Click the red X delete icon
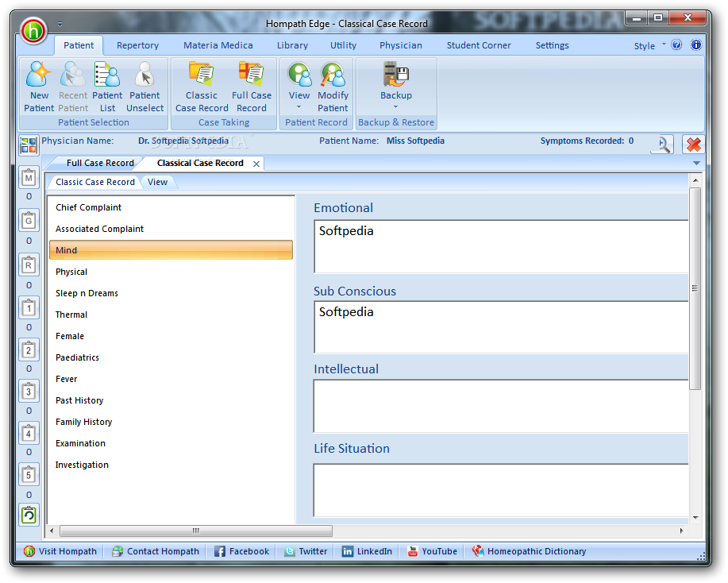This screenshot has width=728, height=583. coord(693,145)
